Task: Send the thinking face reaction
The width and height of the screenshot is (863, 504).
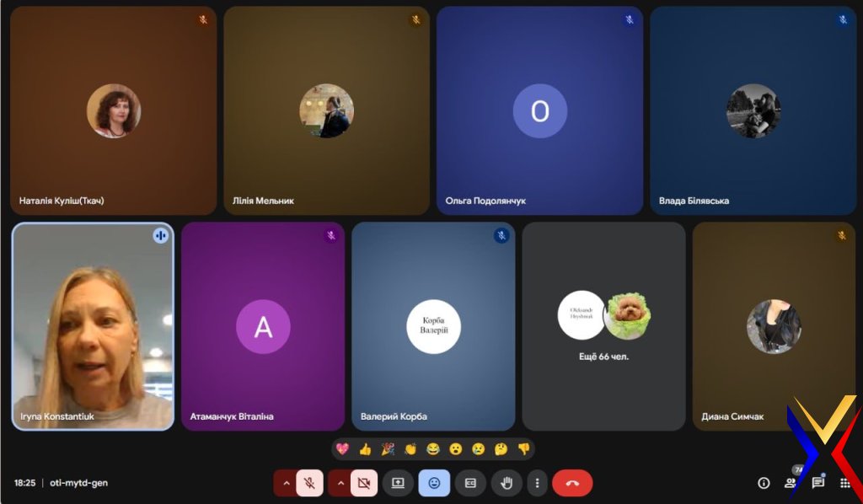Action: click(501, 449)
